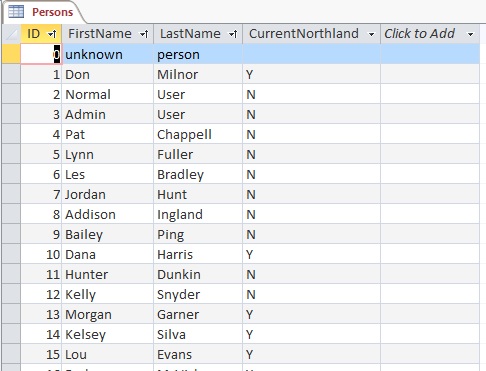Select the row selector for Lou Evans
486x371 pixels.
[x=12, y=354]
